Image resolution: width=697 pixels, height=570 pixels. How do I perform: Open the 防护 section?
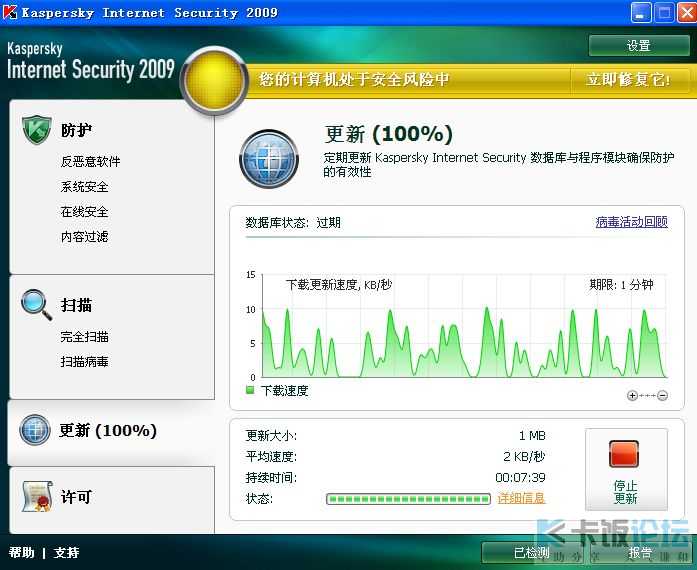point(76,130)
